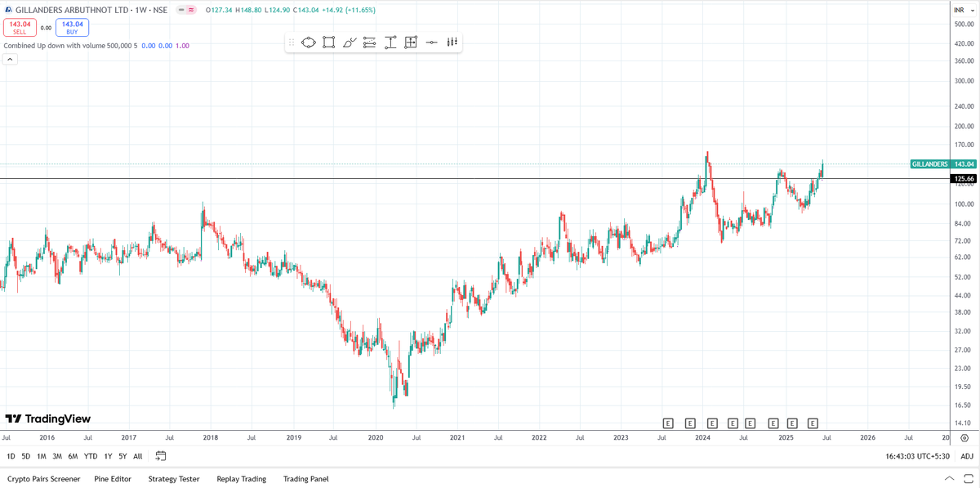The width and height of the screenshot is (980, 488).
Task: Show All available chart history
Action: click(138, 456)
